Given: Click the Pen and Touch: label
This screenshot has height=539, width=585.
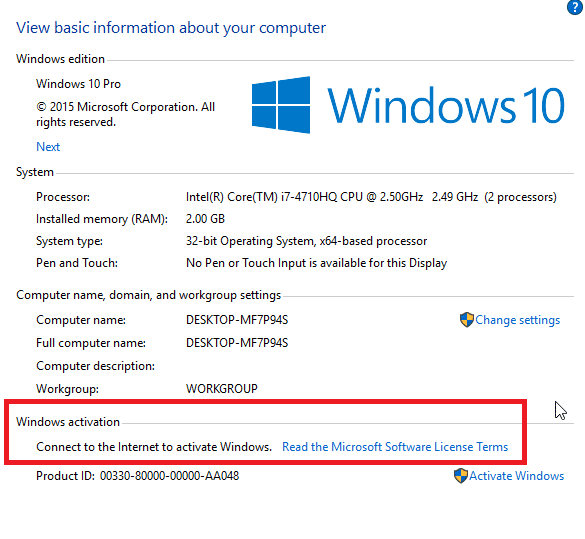Looking at the screenshot, I should coord(77,263).
